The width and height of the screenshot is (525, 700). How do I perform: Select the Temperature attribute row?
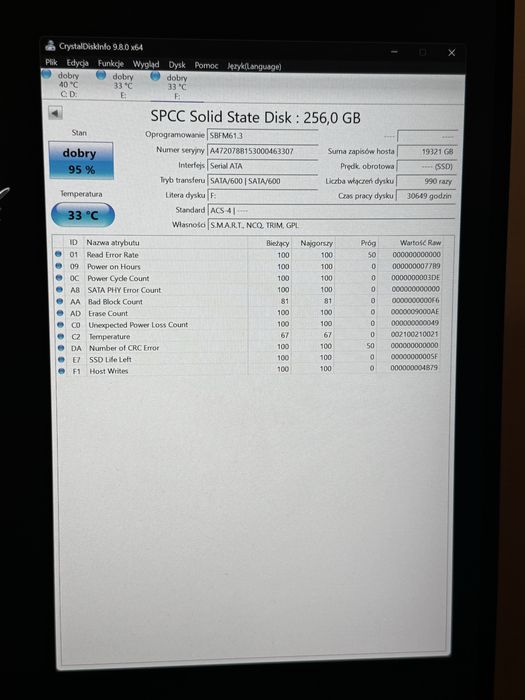click(x=248, y=336)
